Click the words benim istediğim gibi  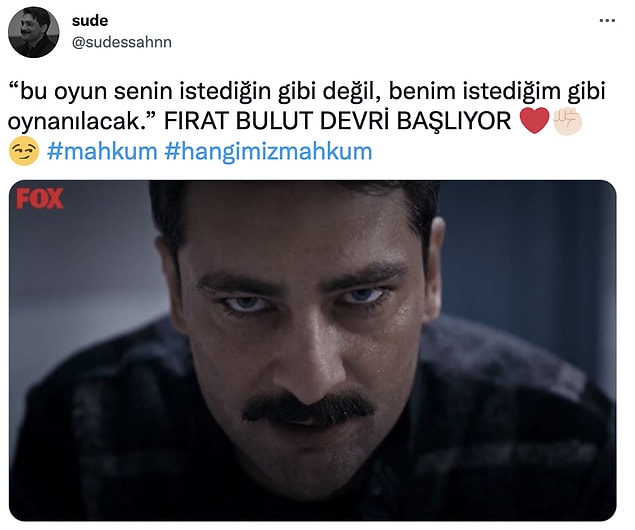coord(497,91)
